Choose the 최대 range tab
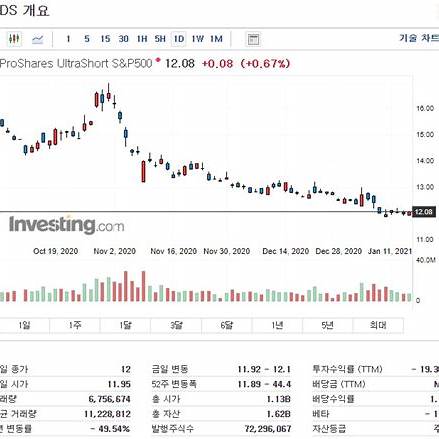The width and height of the screenshot is (439, 439). (378, 325)
